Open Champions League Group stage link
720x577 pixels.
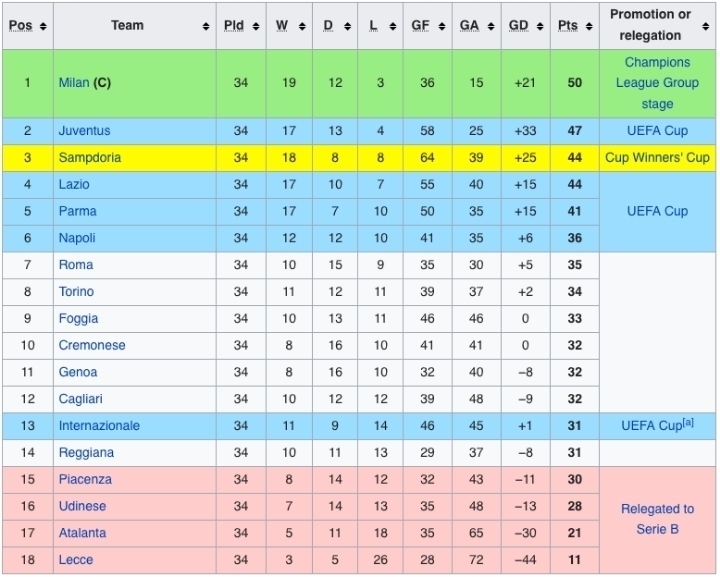click(x=657, y=83)
